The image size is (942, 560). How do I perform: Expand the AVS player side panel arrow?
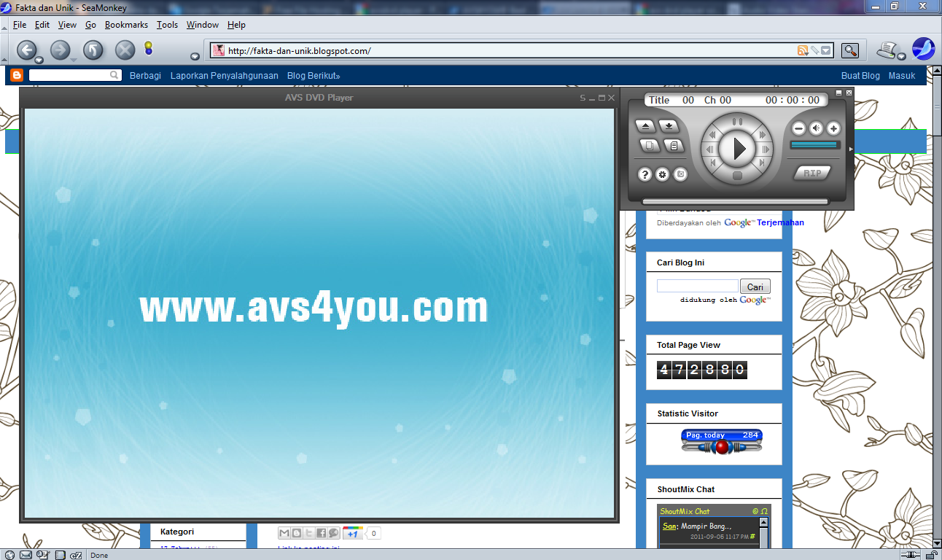tap(851, 149)
